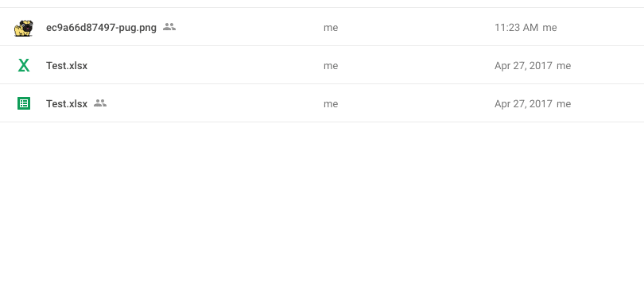The image size is (644, 298).
Task: Click modifier 'me' after the date in the Sheets-icon row
Action: (564, 104)
